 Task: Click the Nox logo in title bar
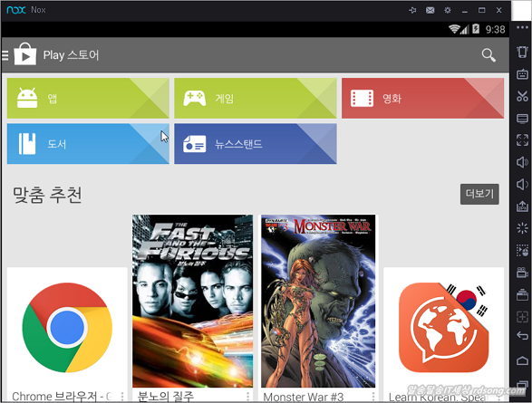click(x=16, y=10)
